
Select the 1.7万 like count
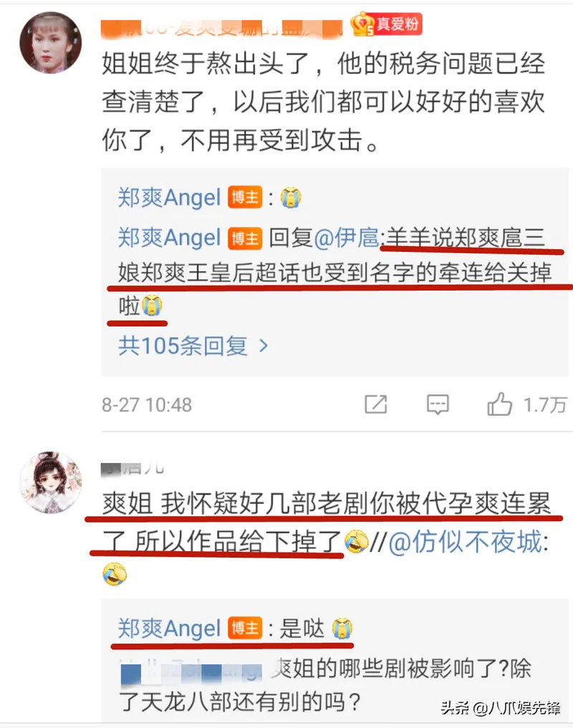pyautogui.click(x=545, y=405)
